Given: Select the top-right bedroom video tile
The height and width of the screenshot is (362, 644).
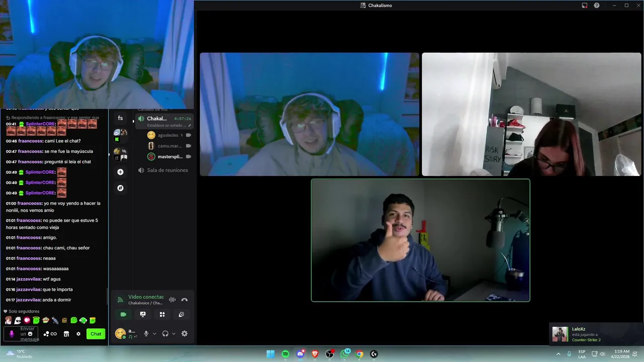Looking at the screenshot, I should (531, 114).
